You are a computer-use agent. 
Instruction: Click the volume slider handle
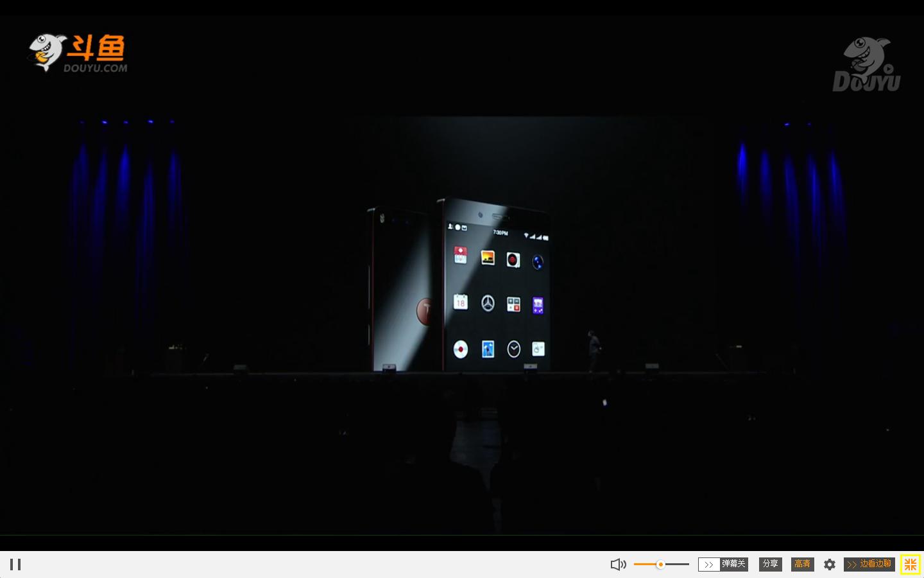(x=661, y=564)
